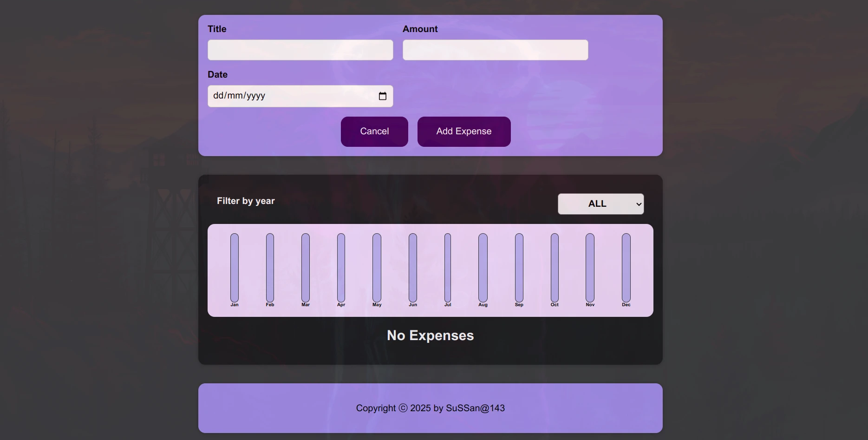Click the Jun chart bar

413,268
